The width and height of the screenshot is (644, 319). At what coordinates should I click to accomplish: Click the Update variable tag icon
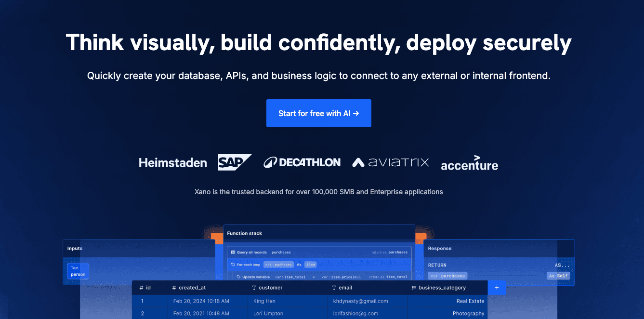238,277
